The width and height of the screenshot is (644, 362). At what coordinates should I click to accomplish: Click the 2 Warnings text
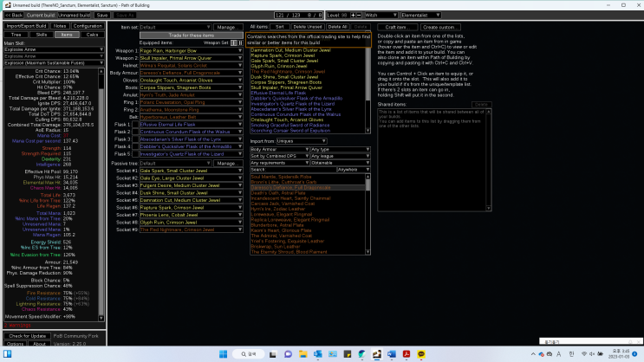pos(17,326)
